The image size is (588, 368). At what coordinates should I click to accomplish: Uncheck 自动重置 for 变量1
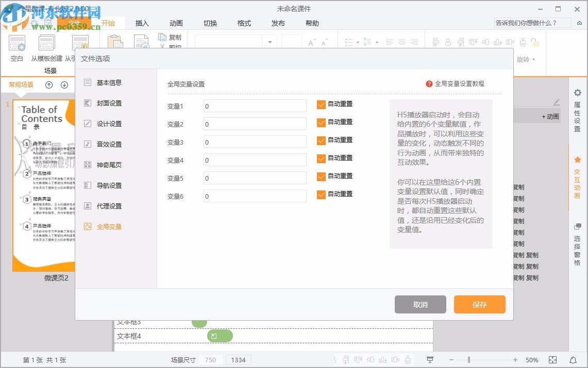click(322, 104)
